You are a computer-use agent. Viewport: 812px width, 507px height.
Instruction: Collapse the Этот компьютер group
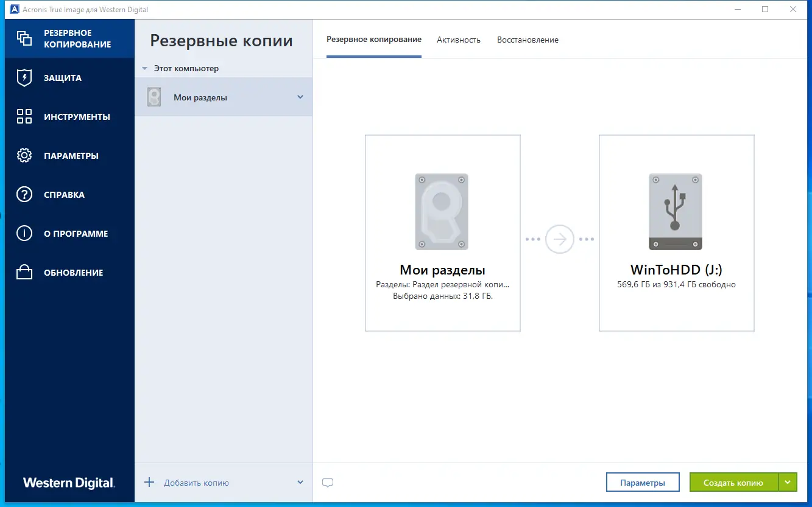click(x=145, y=68)
